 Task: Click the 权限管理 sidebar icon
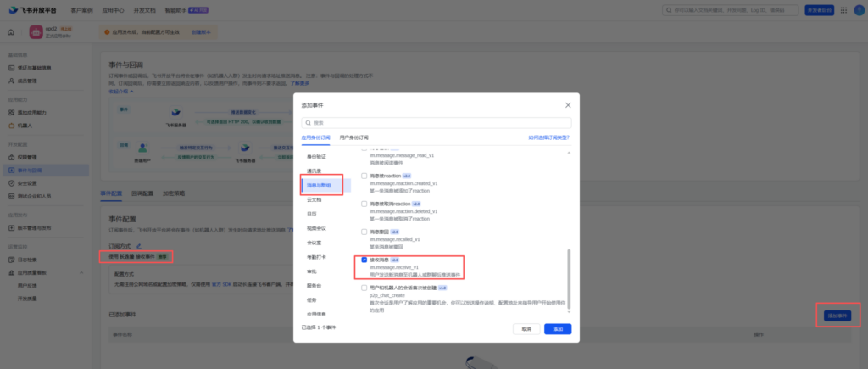(11, 157)
